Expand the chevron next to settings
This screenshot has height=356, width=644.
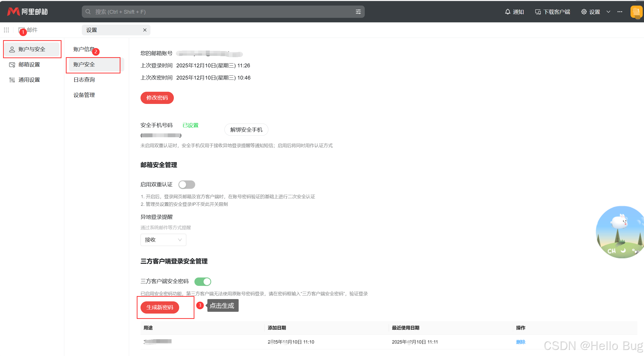[x=608, y=12]
